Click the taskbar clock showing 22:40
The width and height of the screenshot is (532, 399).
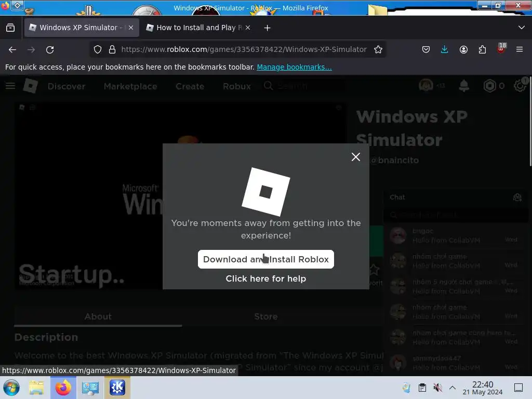(x=483, y=388)
